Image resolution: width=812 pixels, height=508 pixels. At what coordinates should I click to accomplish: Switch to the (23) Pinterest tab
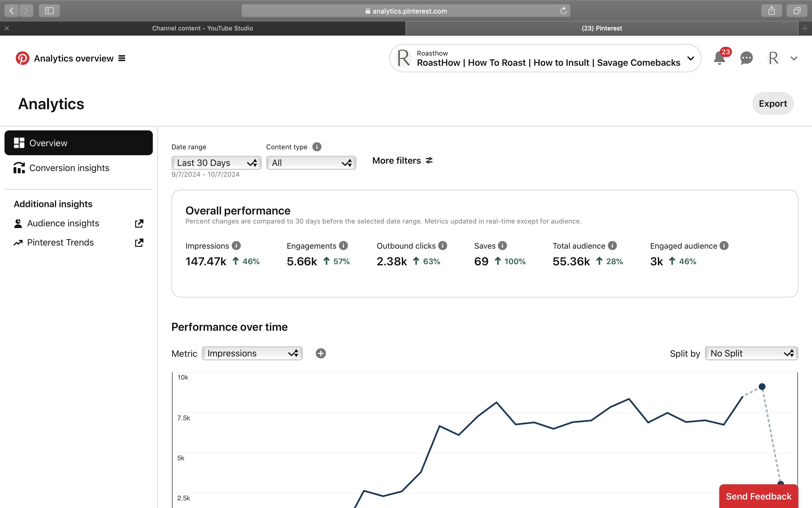[602, 28]
